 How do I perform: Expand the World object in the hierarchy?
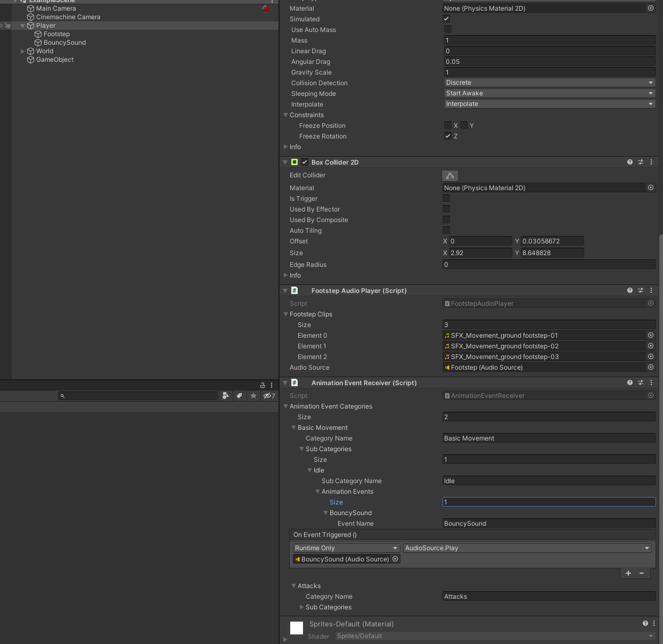click(x=22, y=51)
